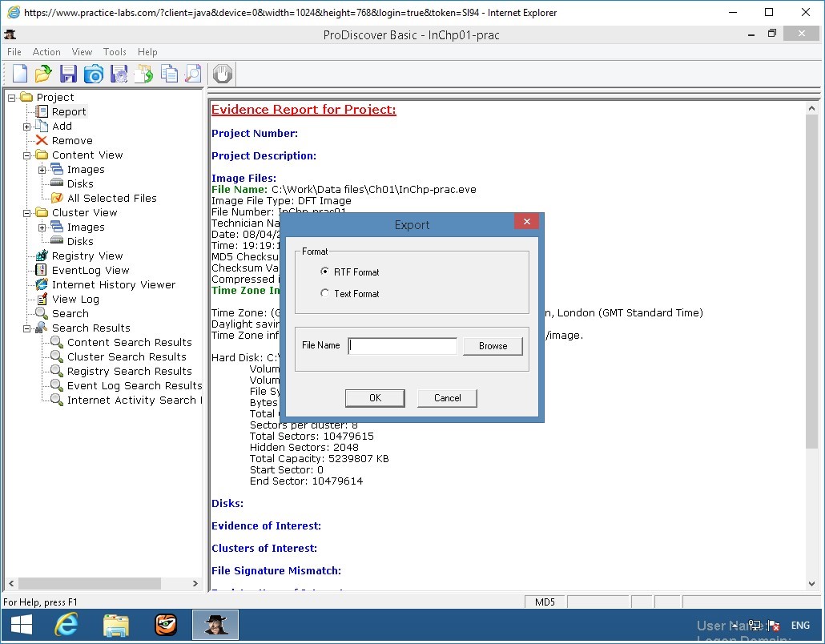
Task: Click the tree panel horizontal scrollbar thumb
Action: coord(90,583)
